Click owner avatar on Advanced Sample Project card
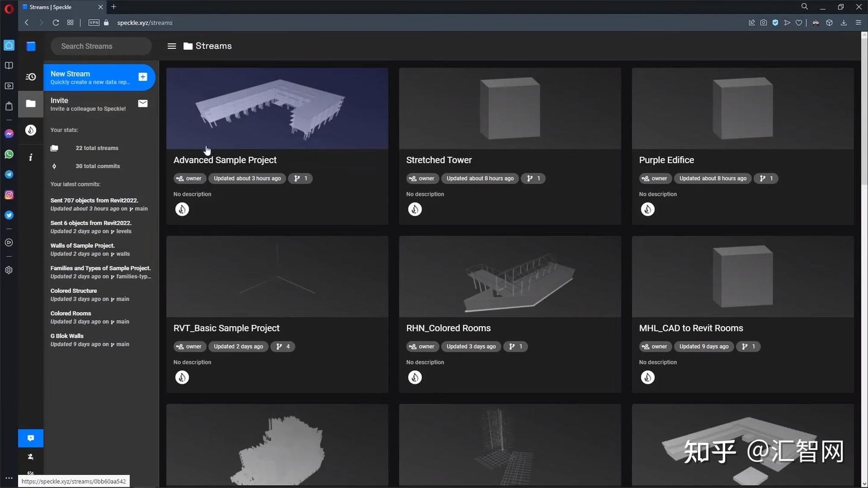Viewport: 868px width, 488px height. coord(182,209)
